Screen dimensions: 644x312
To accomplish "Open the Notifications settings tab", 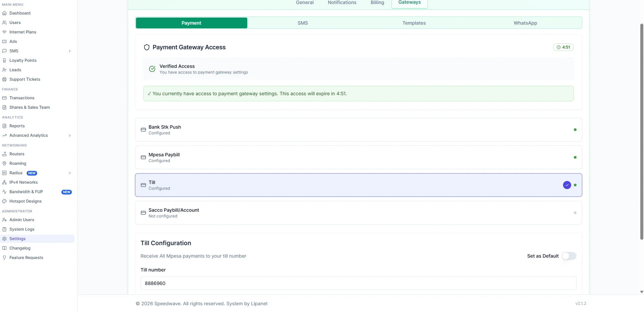I will pyautogui.click(x=342, y=3).
